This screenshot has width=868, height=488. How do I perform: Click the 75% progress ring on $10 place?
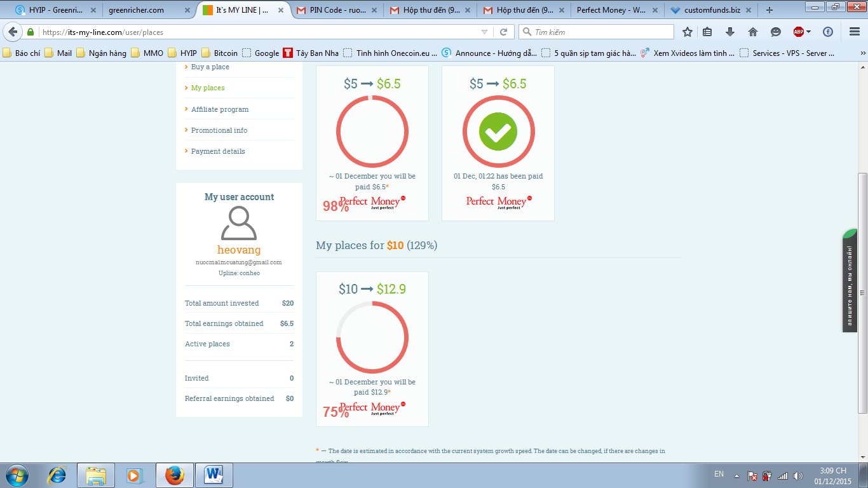click(372, 337)
